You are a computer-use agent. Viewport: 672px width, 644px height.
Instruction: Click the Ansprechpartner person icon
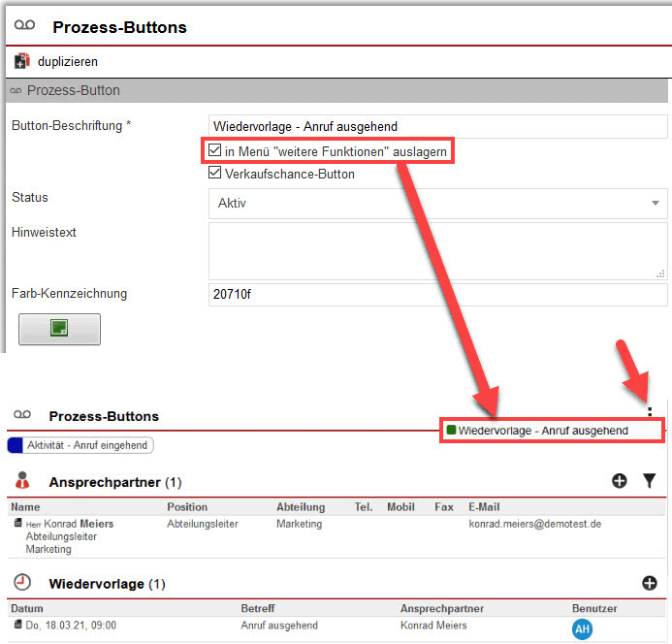click(24, 481)
